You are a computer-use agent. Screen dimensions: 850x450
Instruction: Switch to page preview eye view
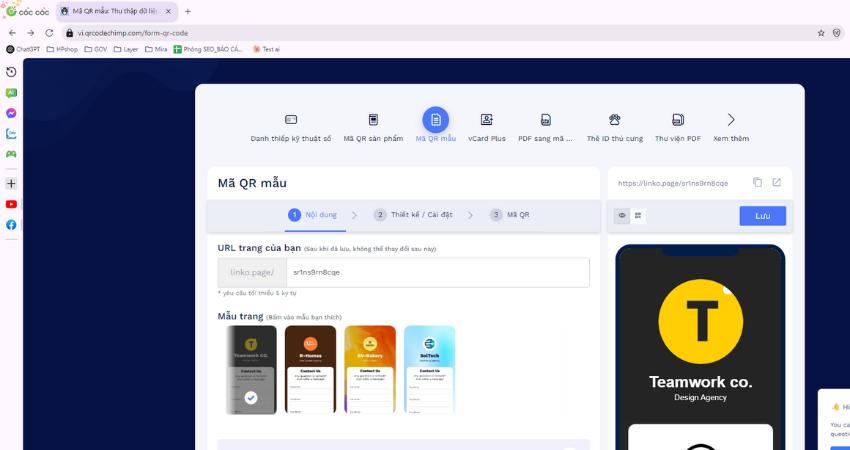point(622,216)
